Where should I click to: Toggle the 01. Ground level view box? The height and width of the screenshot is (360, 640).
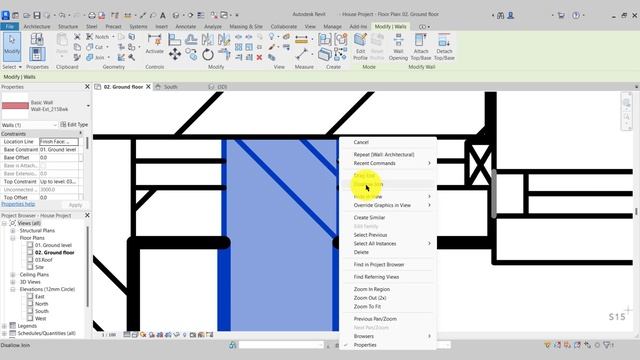click(30, 245)
